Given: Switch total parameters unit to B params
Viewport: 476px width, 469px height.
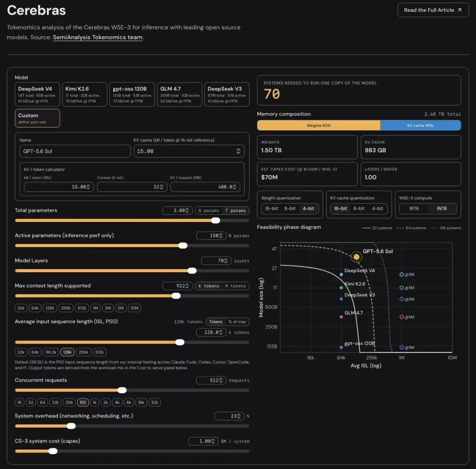Looking at the screenshot, I should [208, 210].
